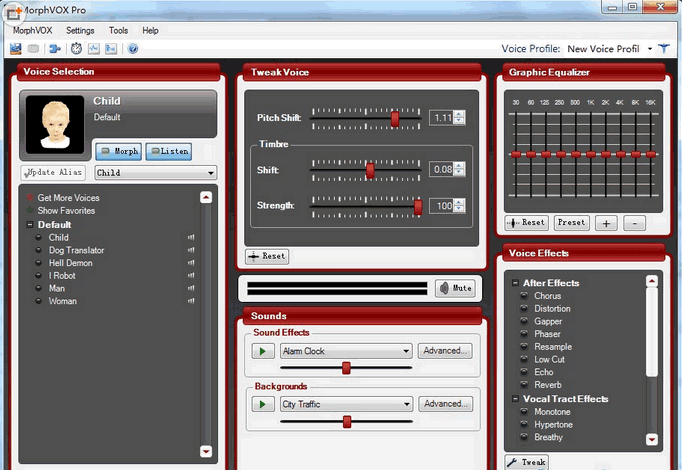Toggle the Low Cut effect

[525, 360]
